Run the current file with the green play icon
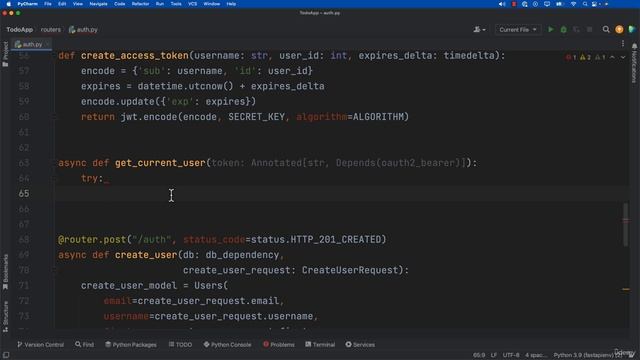Screen dimensions: 640x360 (551, 29)
